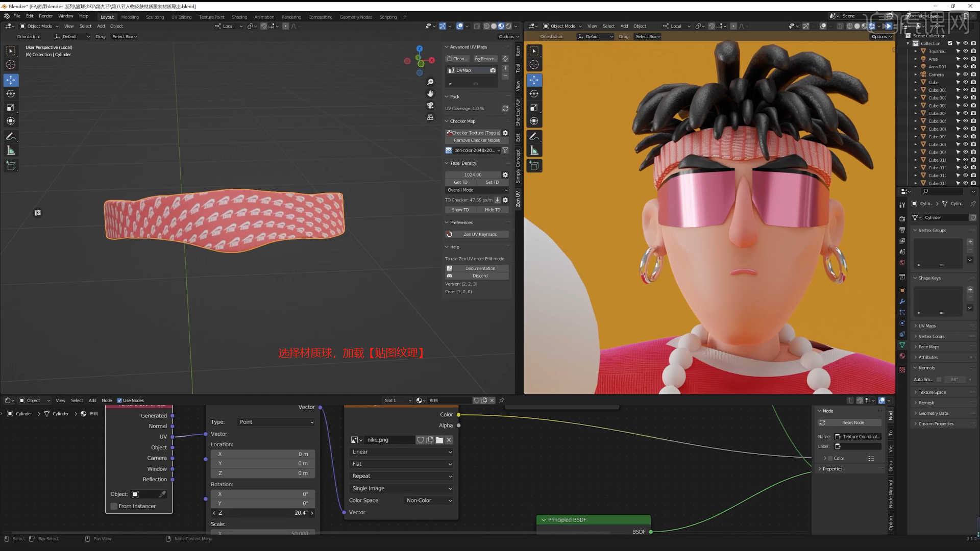The width and height of the screenshot is (980, 551).
Task: Select the Annotate tool
Action: pos(11,136)
